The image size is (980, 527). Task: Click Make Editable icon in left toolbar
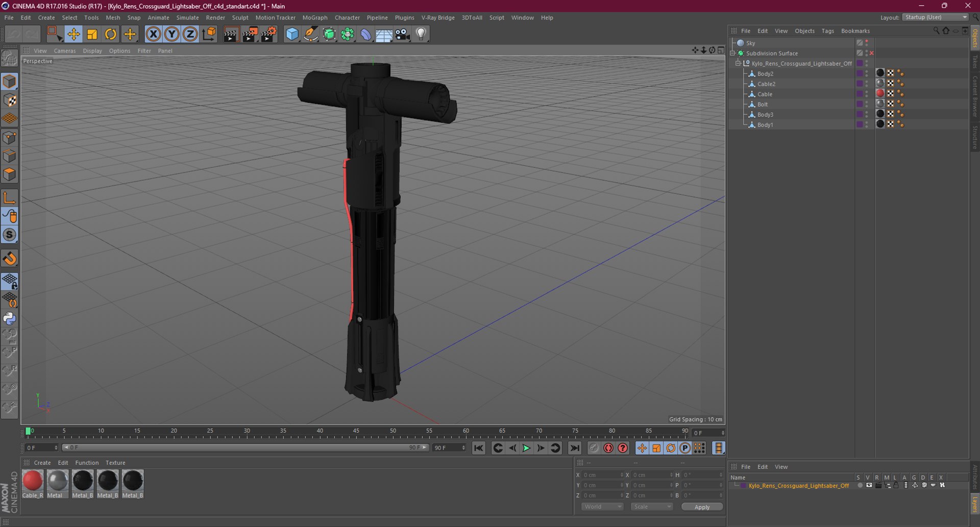click(x=10, y=58)
